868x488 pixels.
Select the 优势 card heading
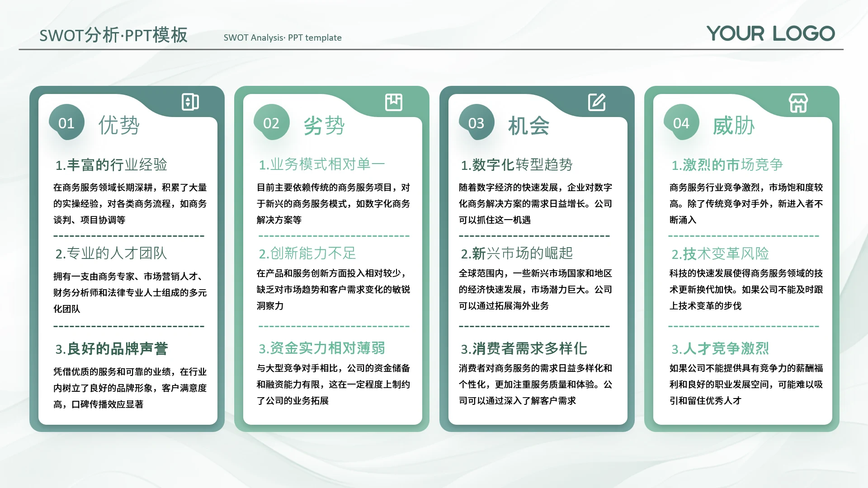point(119,125)
